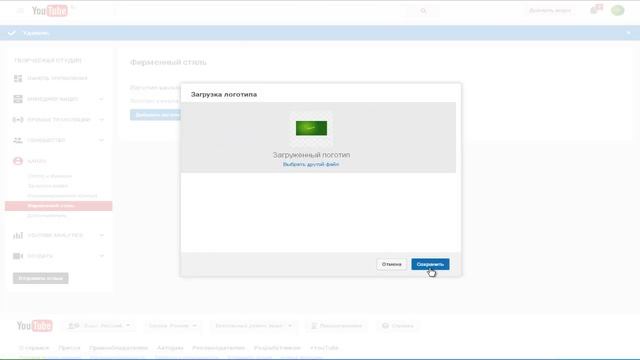Click the Загруженный логотип caption text
This screenshot has width=640, height=360.
(x=311, y=155)
